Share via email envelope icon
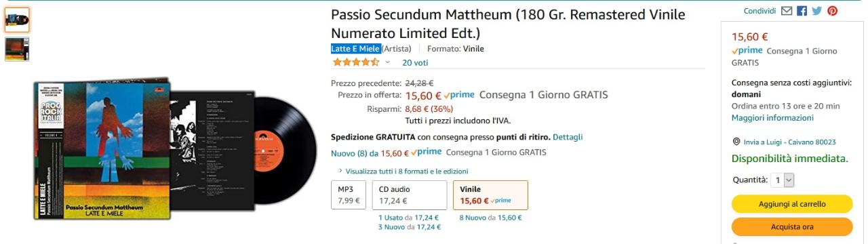Viewport: 868px width, 244px height. click(x=787, y=11)
